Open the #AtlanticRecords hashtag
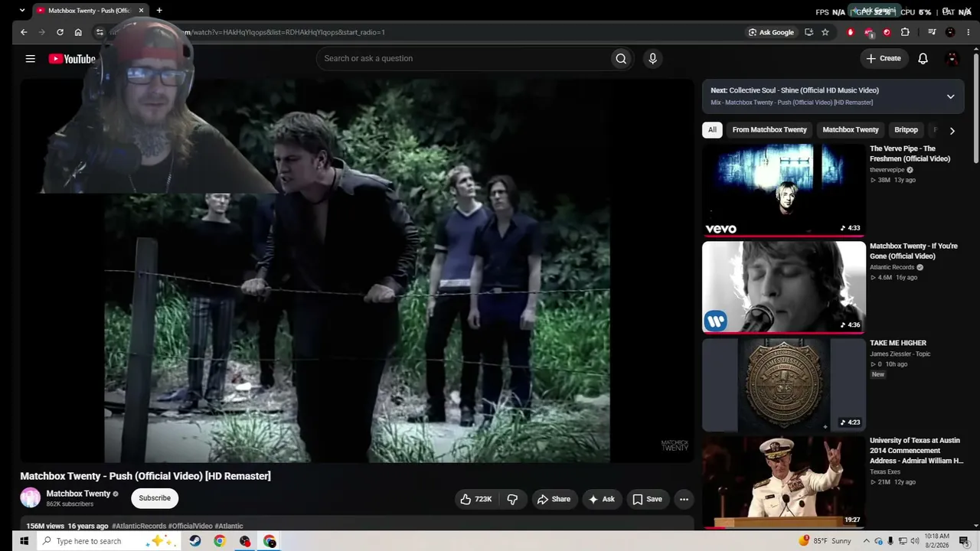Image resolution: width=980 pixels, height=551 pixels. click(x=139, y=527)
